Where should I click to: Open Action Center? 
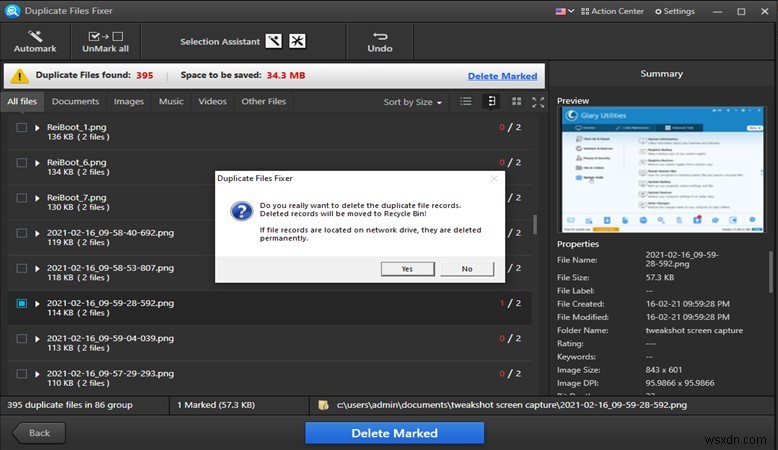click(612, 11)
